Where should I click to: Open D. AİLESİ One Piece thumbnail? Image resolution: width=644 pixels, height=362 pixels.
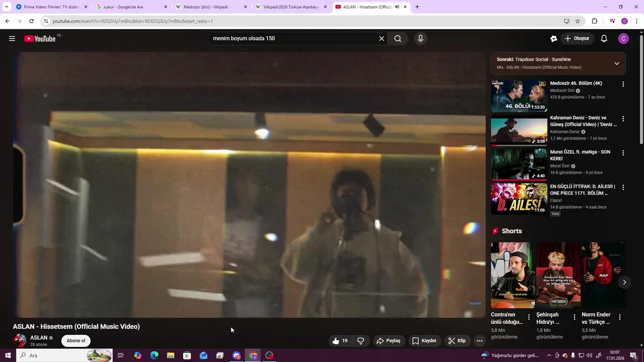click(519, 198)
